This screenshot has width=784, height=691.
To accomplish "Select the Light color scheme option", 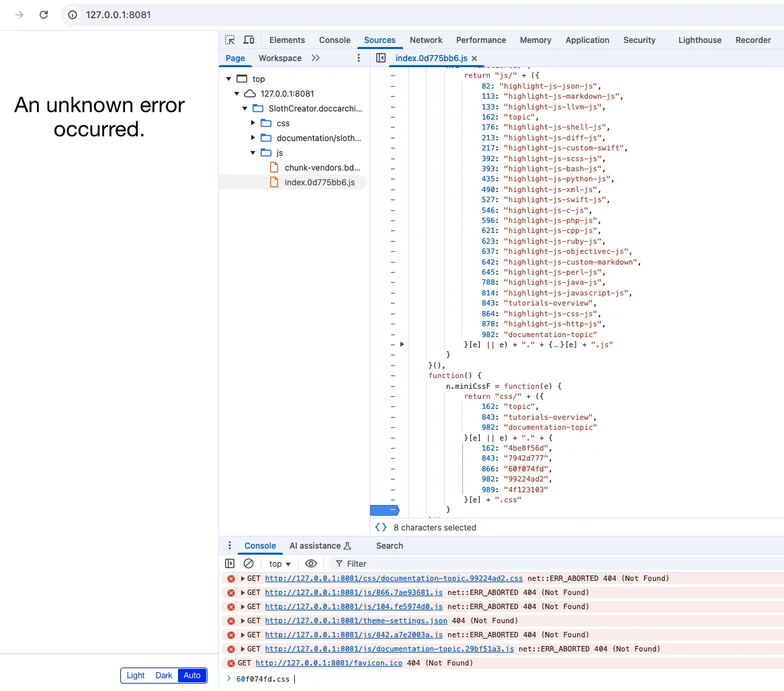I will (x=136, y=676).
